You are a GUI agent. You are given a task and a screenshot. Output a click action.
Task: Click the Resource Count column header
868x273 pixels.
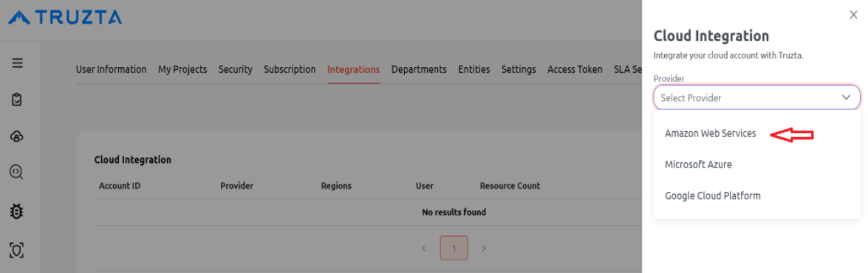pyautogui.click(x=510, y=186)
